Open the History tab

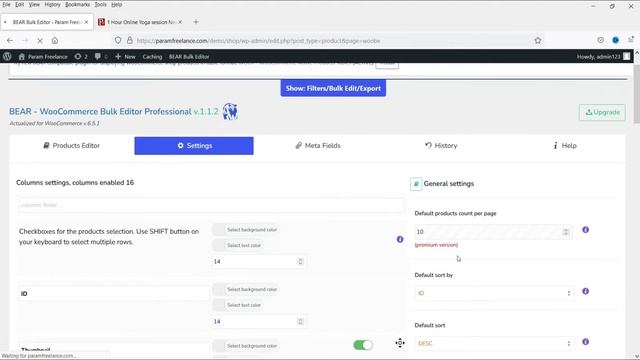pos(441,146)
